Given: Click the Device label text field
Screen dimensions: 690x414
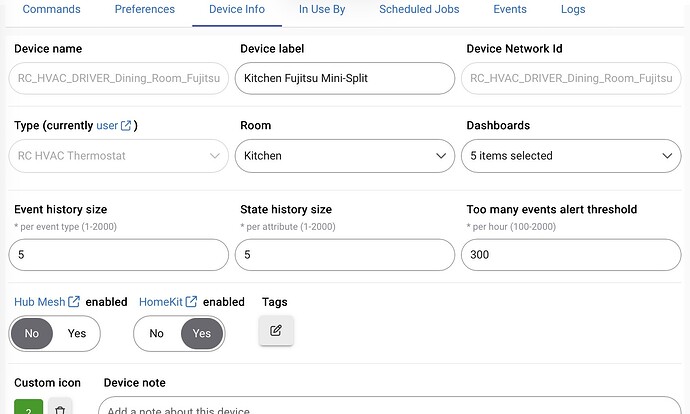Looking at the screenshot, I should pyautogui.click(x=345, y=78).
